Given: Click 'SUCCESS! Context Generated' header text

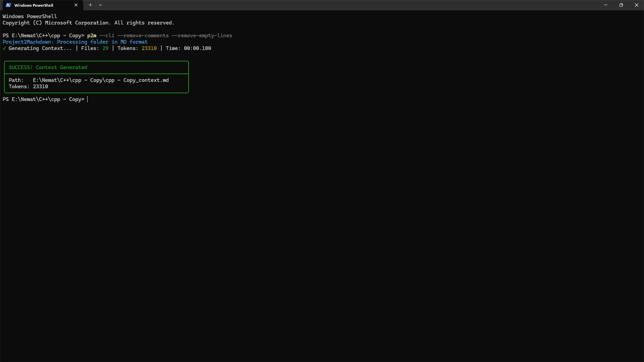Looking at the screenshot, I should click(x=48, y=67).
